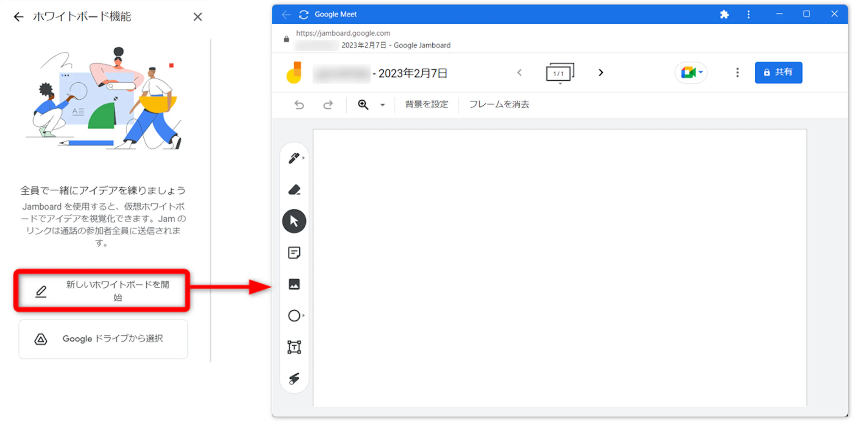The width and height of the screenshot is (868, 423).
Task: Redo the last action
Action: [328, 105]
